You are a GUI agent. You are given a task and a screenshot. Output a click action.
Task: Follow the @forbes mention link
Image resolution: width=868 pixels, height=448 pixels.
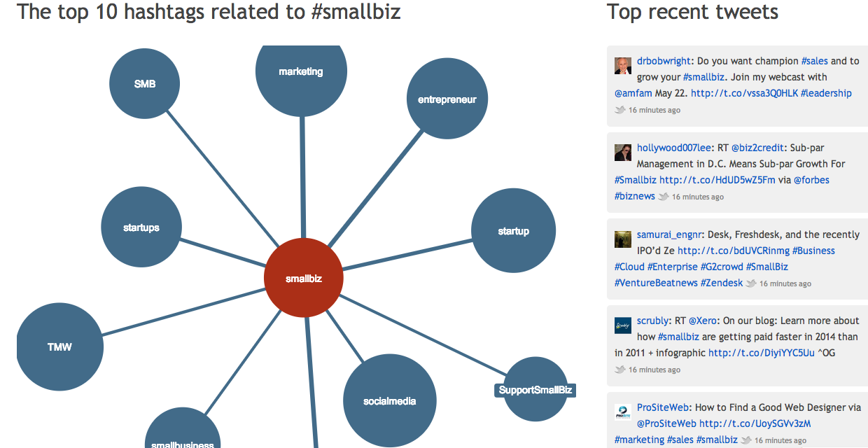pos(811,180)
